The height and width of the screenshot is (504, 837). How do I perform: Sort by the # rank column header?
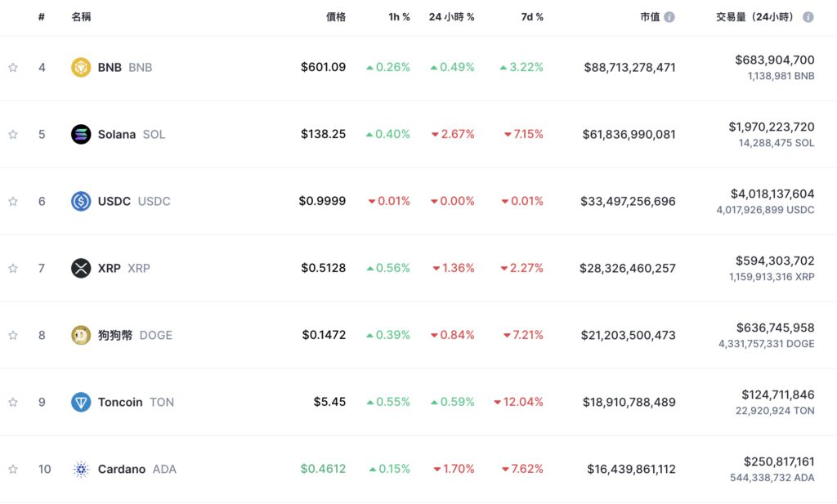(42, 16)
